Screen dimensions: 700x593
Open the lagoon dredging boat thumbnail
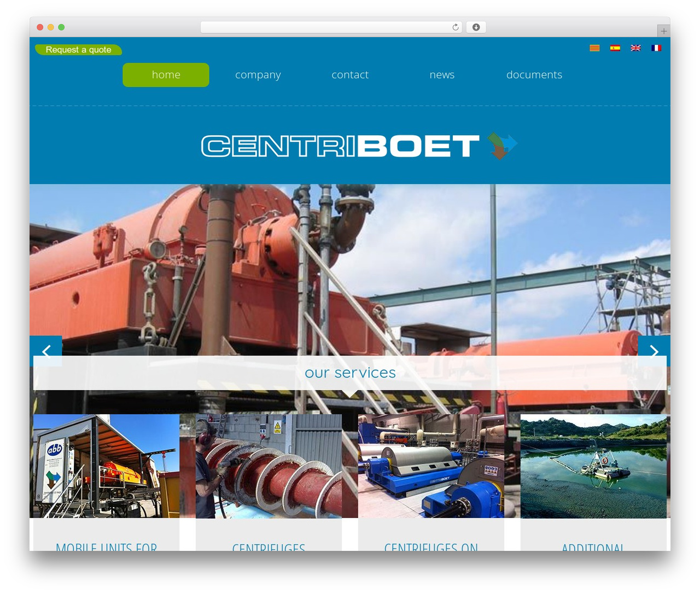(593, 466)
